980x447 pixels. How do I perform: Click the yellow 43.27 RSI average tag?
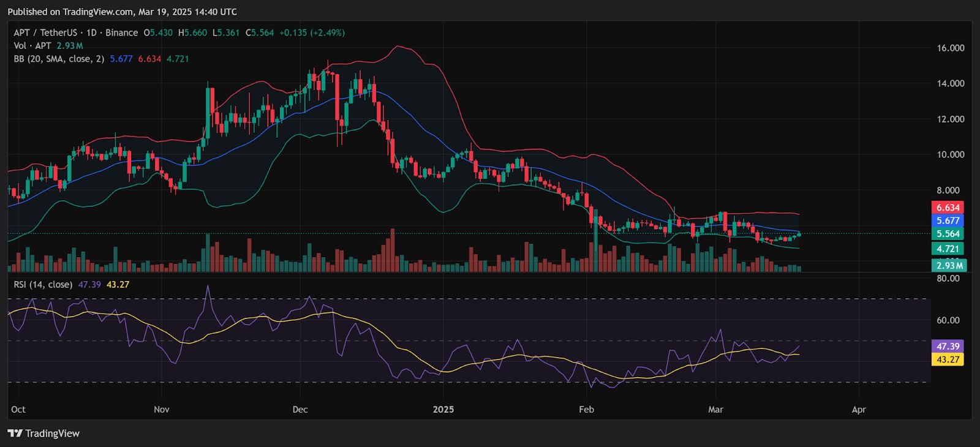947,359
